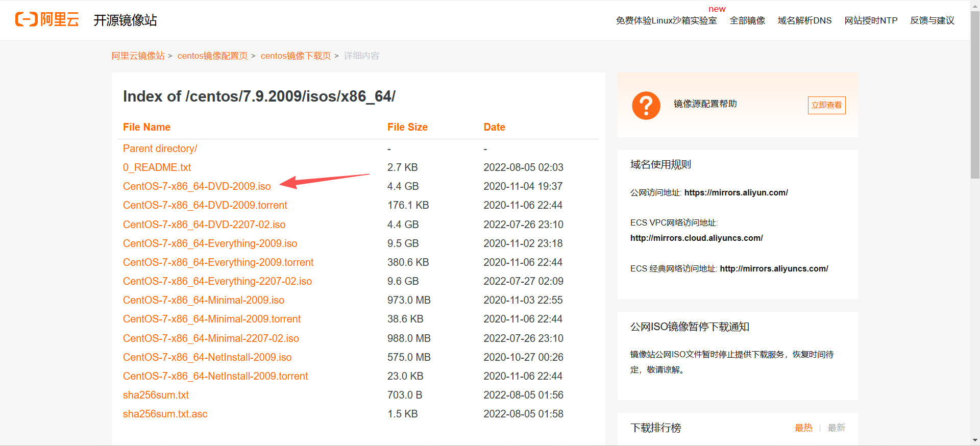The image size is (980, 446).
Task: Open sha256sum.txt.asc file
Action: [165, 414]
